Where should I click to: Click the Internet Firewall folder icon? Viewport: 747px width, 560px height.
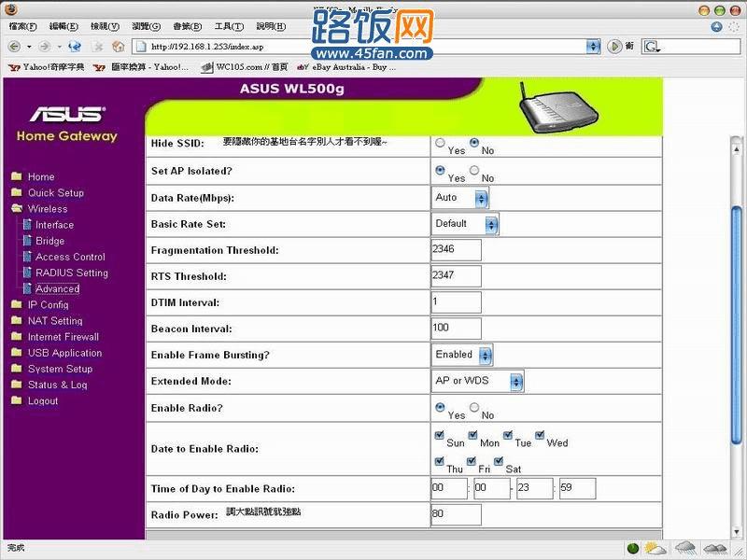17,336
